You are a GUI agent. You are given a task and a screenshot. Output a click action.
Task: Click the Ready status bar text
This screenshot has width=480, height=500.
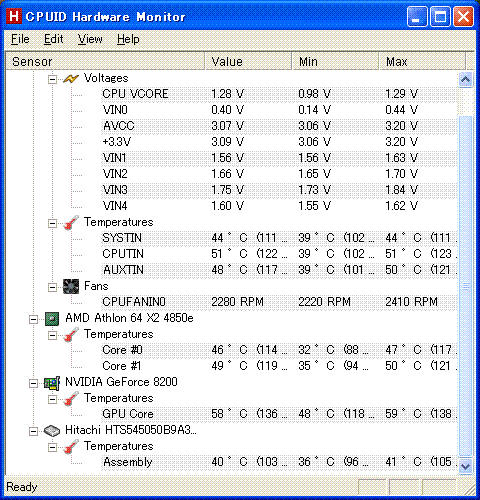click(22, 487)
